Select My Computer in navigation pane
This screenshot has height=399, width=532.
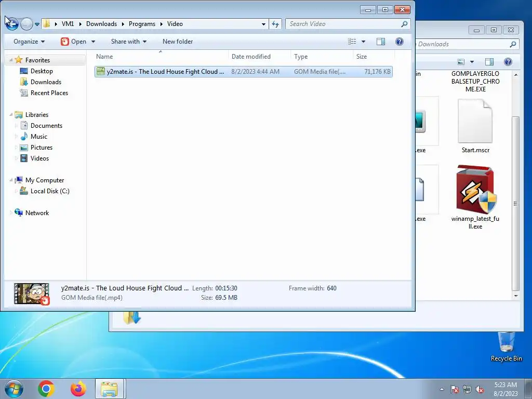(x=45, y=180)
